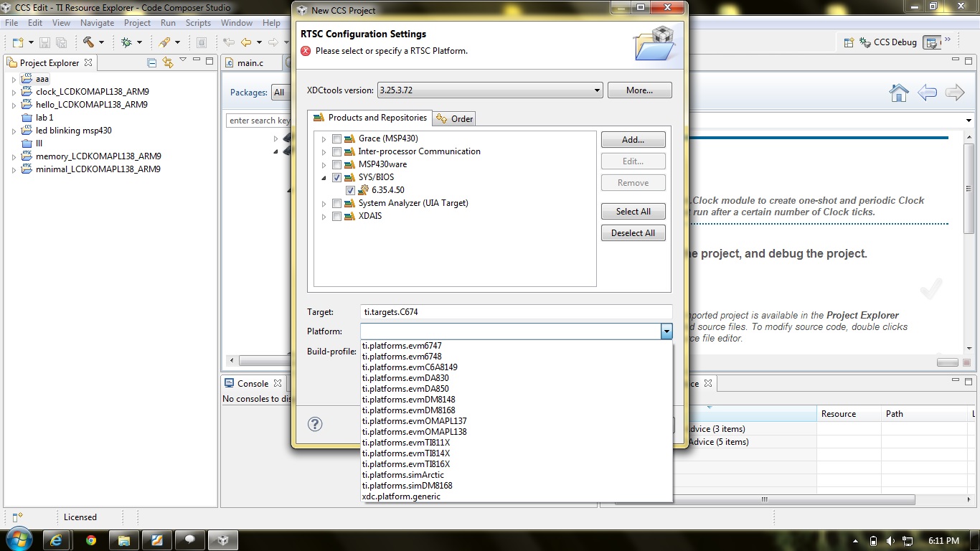Close the Console view tab
The height and width of the screenshot is (551, 980).
tap(277, 383)
